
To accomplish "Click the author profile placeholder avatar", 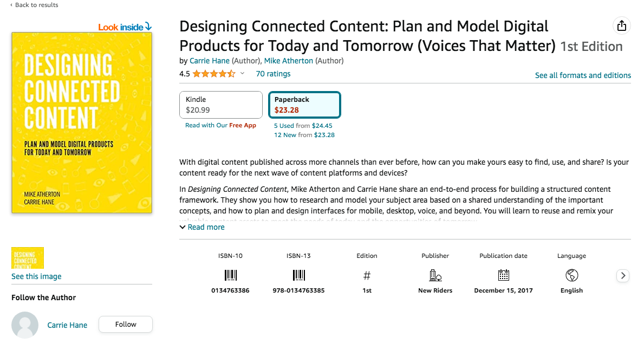I will (25, 324).
